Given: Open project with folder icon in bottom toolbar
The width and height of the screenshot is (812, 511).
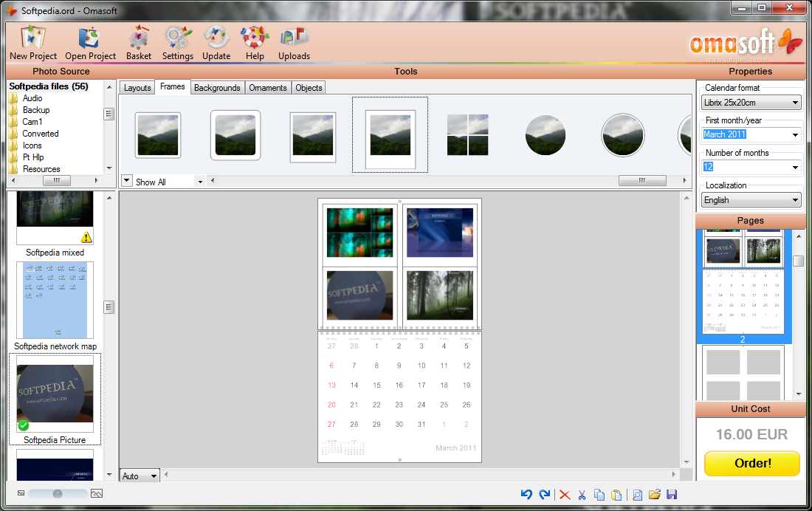Looking at the screenshot, I should (x=655, y=495).
